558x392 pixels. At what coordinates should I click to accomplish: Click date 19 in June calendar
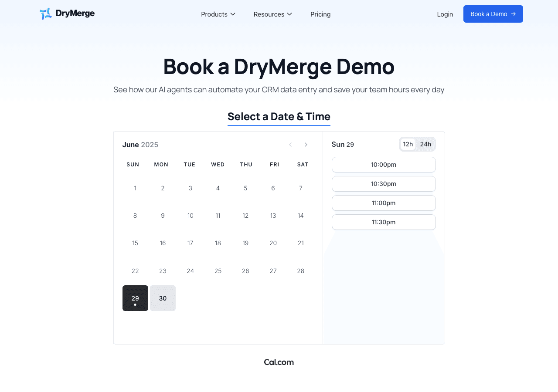click(x=245, y=243)
